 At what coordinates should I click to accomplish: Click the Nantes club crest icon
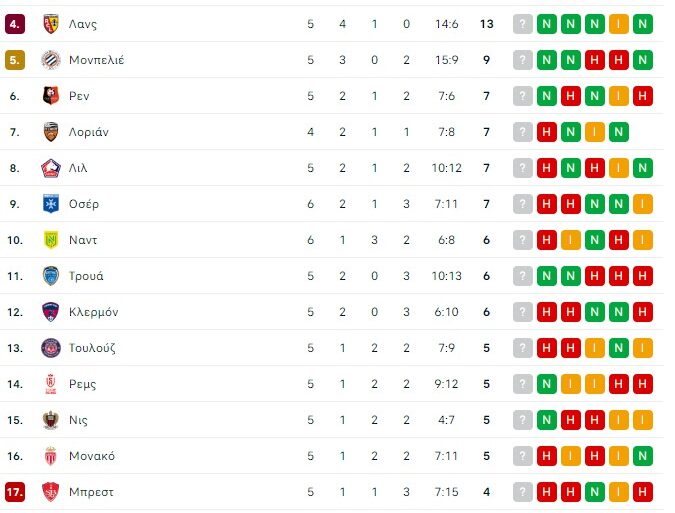tap(51, 240)
